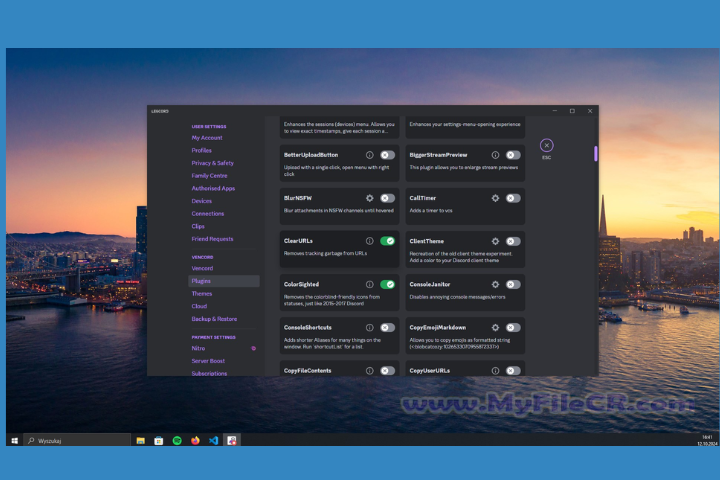Screen dimensions: 720x480
Task: Click the ColorSighted plugin title
Action: coord(301,284)
